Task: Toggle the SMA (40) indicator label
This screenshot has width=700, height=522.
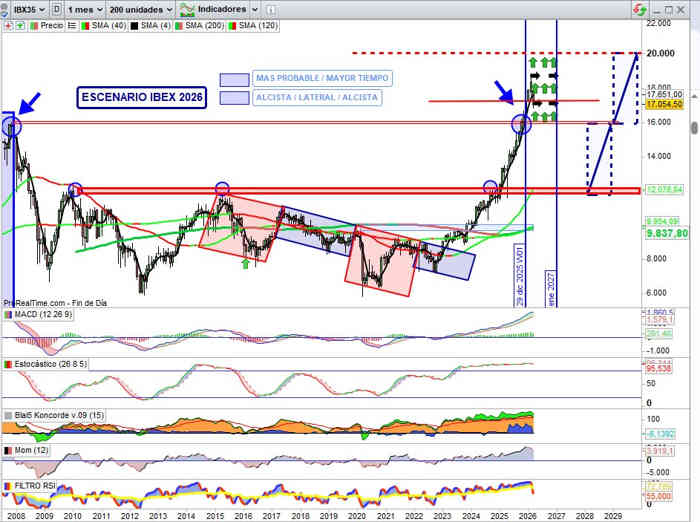Action: click(x=102, y=23)
